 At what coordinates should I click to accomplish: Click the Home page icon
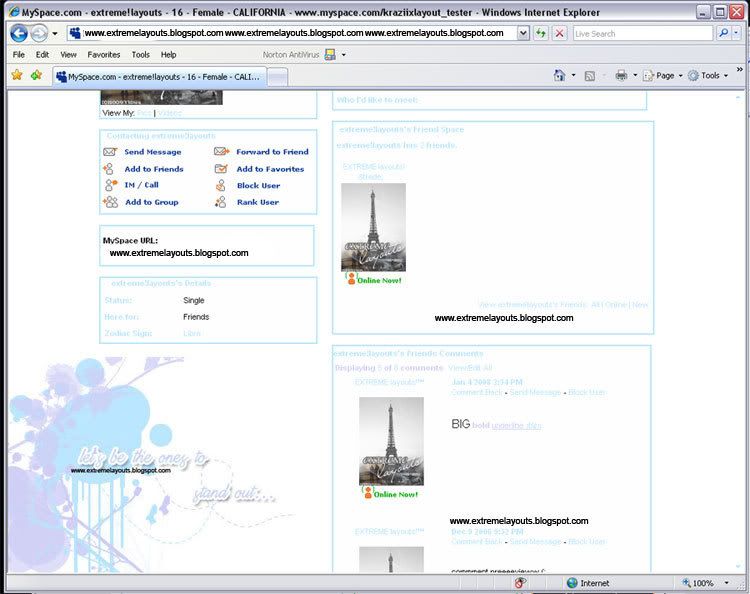pyautogui.click(x=559, y=76)
